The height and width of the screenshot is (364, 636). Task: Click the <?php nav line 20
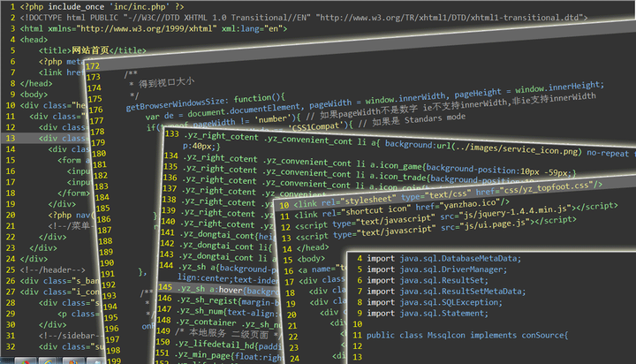[x=71, y=215]
